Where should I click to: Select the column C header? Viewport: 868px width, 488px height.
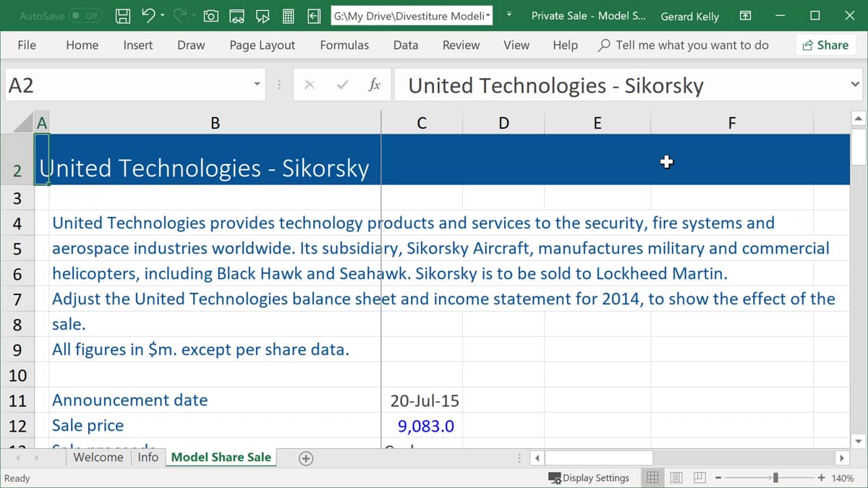[x=422, y=123]
